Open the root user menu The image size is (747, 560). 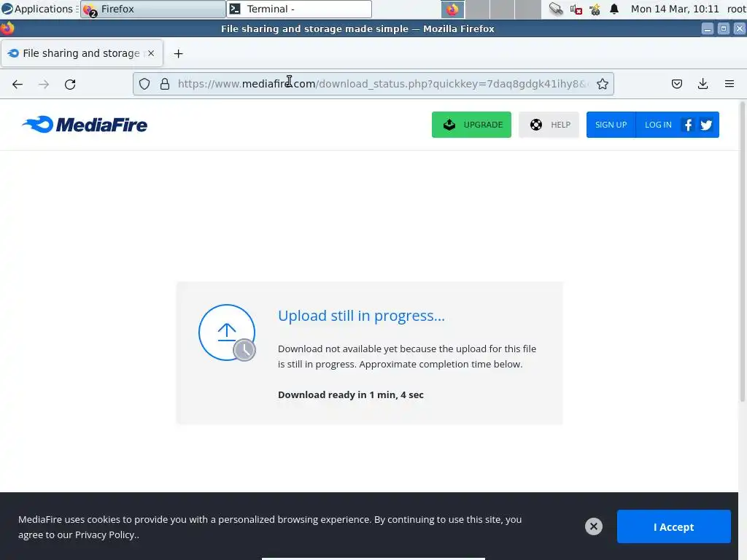[737, 9]
